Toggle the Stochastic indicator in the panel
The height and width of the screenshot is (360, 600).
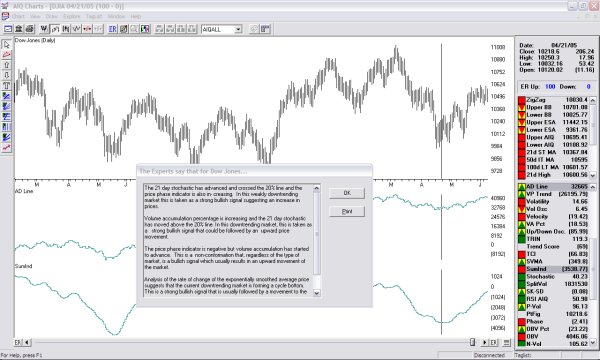554,276
